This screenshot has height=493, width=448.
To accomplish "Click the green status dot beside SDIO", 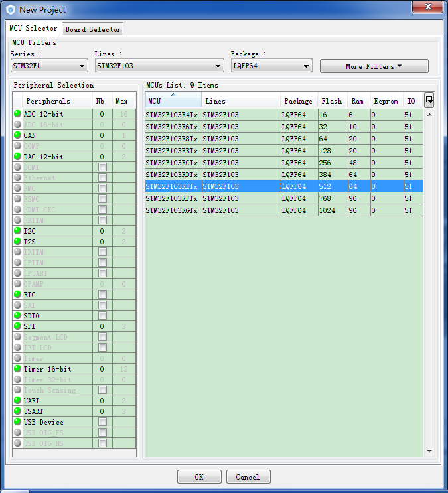I will (18, 316).
